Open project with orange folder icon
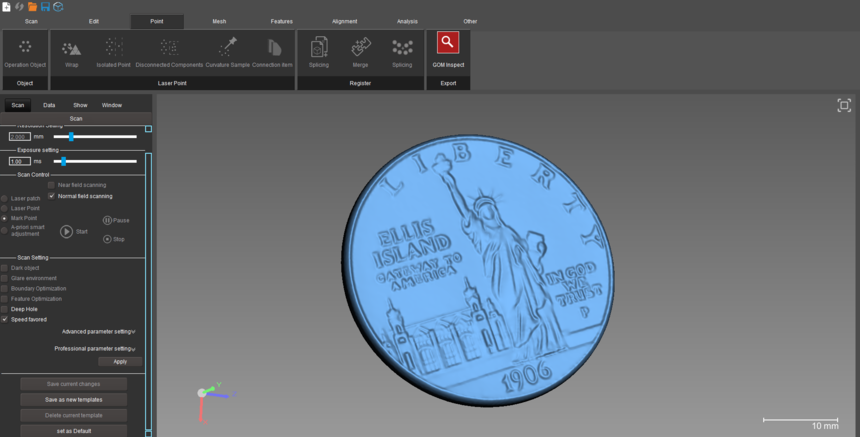 (32, 7)
